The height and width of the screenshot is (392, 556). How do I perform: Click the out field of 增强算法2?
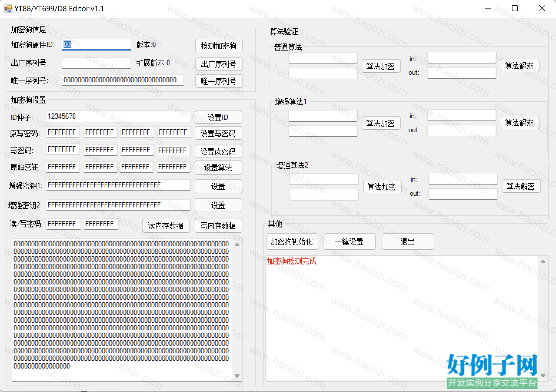pos(463,194)
